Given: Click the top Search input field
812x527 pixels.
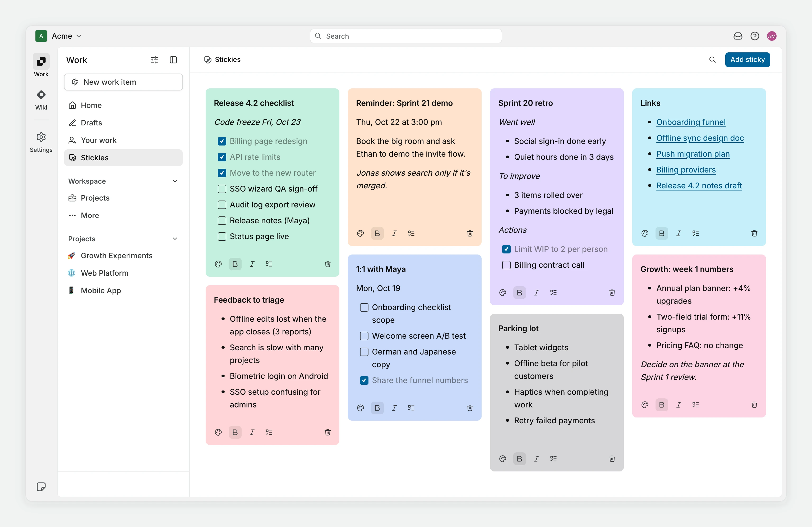Looking at the screenshot, I should click(x=406, y=36).
